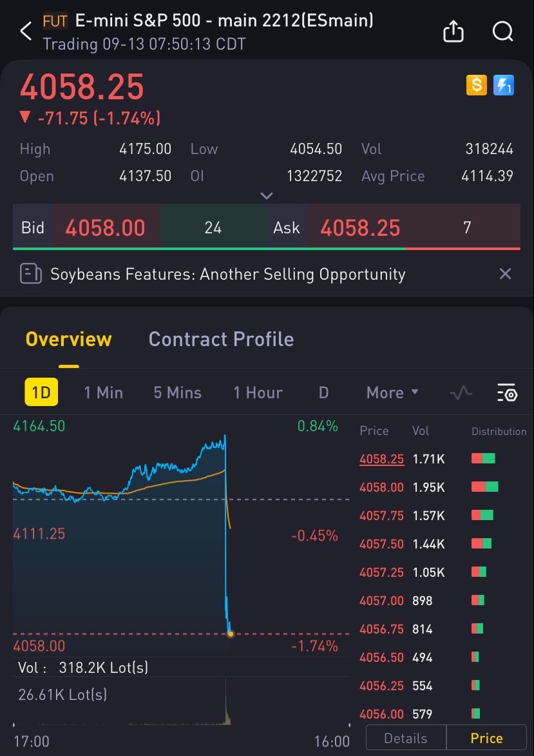Tap the 4164.50 chart axis label
534x756 pixels.
click(39, 426)
